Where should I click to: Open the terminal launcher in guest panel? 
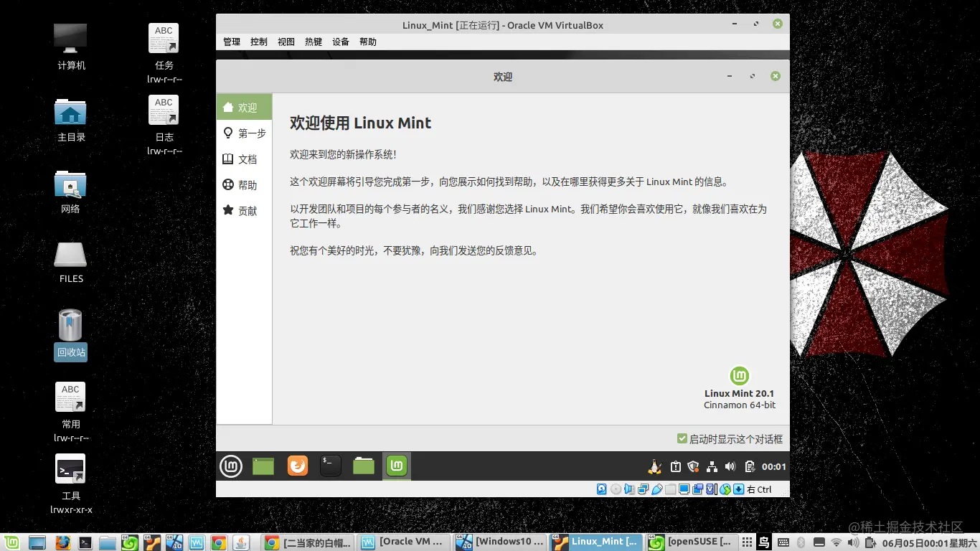pos(330,466)
